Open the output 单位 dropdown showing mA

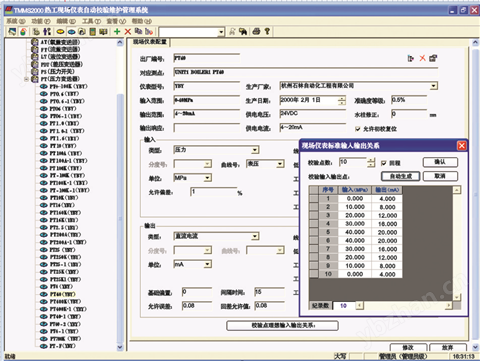pyautogui.click(x=208, y=264)
